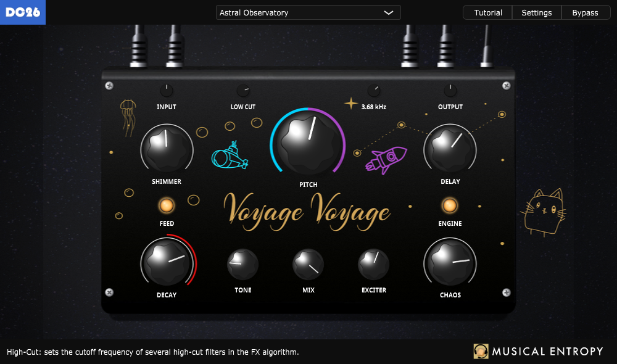Click the gold cat drawing icon
The image size is (617, 364).
coord(544,212)
